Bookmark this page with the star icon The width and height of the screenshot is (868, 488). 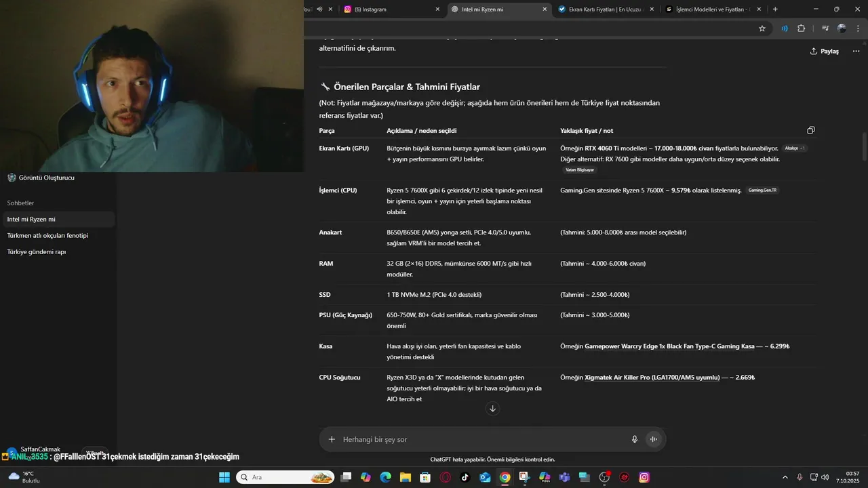(762, 28)
